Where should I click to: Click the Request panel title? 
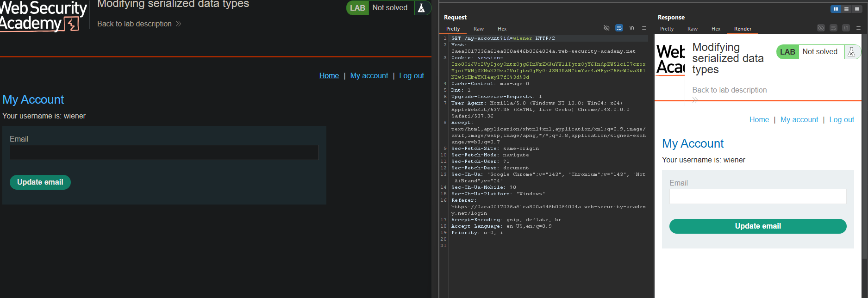point(455,17)
